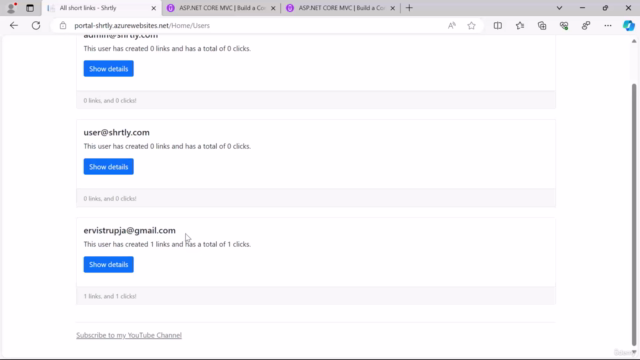Expand the tab search dropdown
The width and height of the screenshot is (640, 360).
[559, 8]
